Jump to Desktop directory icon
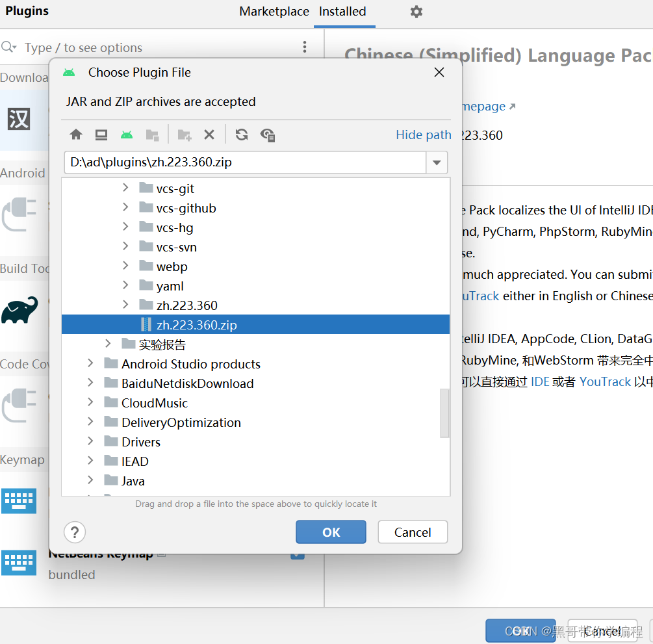The image size is (653, 644). tap(101, 135)
